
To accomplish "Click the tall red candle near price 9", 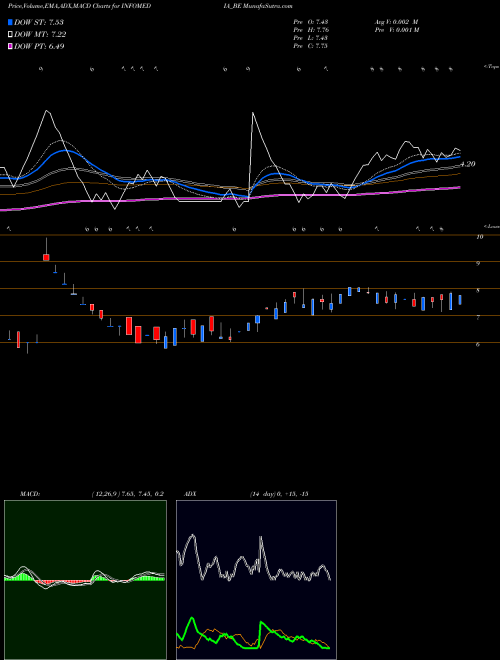I will (x=46, y=257).
